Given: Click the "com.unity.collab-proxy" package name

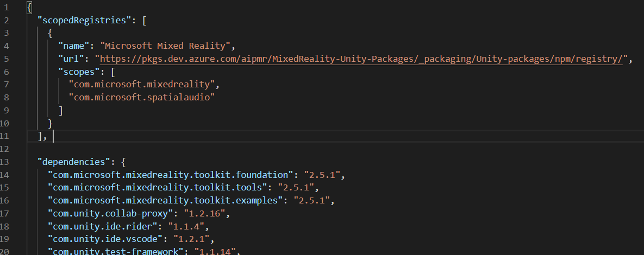Looking at the screenshot, I should point(110,214).
